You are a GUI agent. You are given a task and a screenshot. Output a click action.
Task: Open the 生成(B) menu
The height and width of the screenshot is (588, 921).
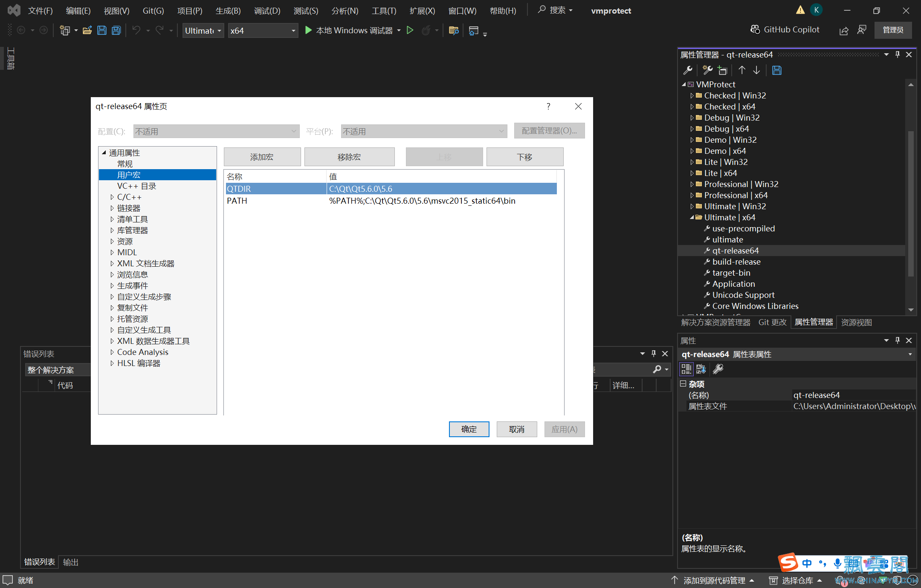tap(228, 11)
